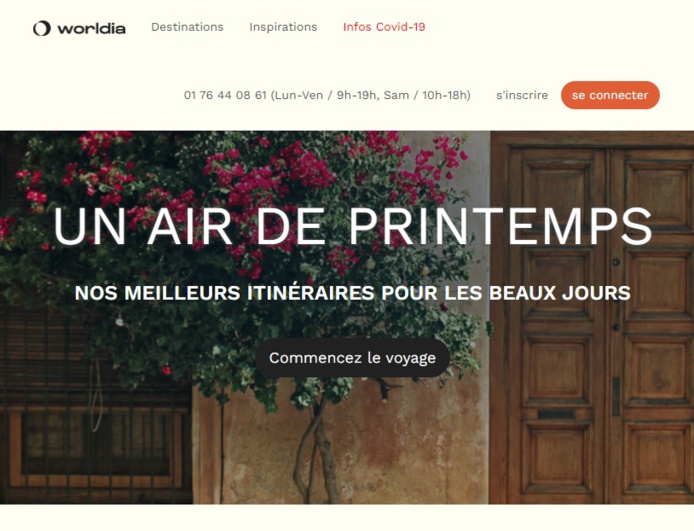Click the worldia circular logo icon

[42, 28]
